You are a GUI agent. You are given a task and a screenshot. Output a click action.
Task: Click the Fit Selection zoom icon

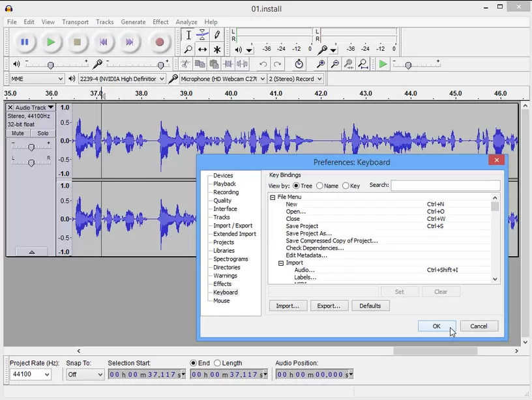pyautogui.click(x=348, y=64)
